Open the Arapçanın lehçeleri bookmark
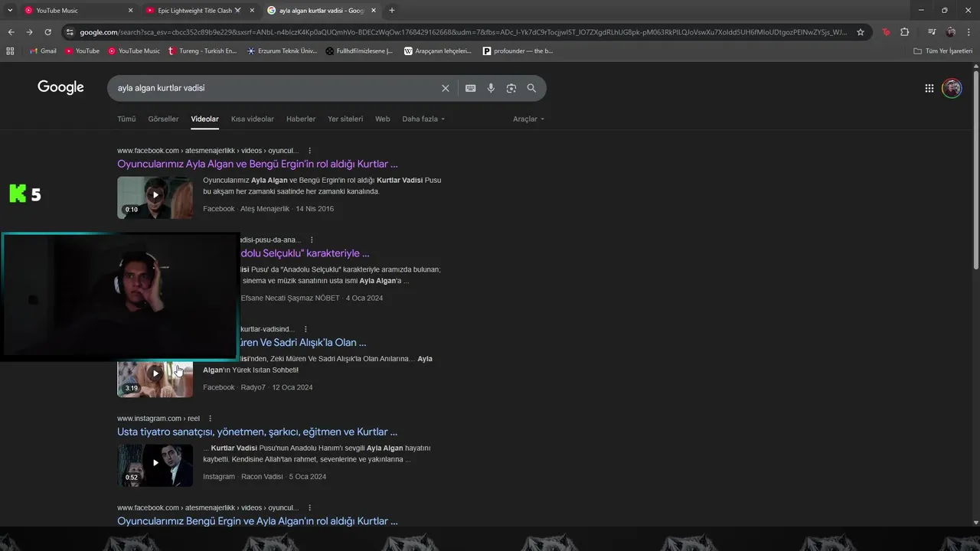Image resolution: width=980 pixels, height=551 pixels. 438,51
